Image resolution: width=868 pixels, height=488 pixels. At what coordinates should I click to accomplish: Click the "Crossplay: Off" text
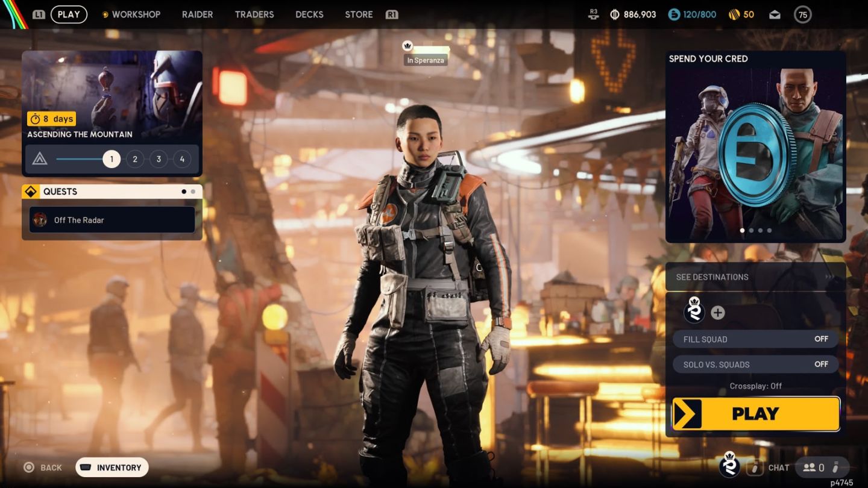pos(755,386)
